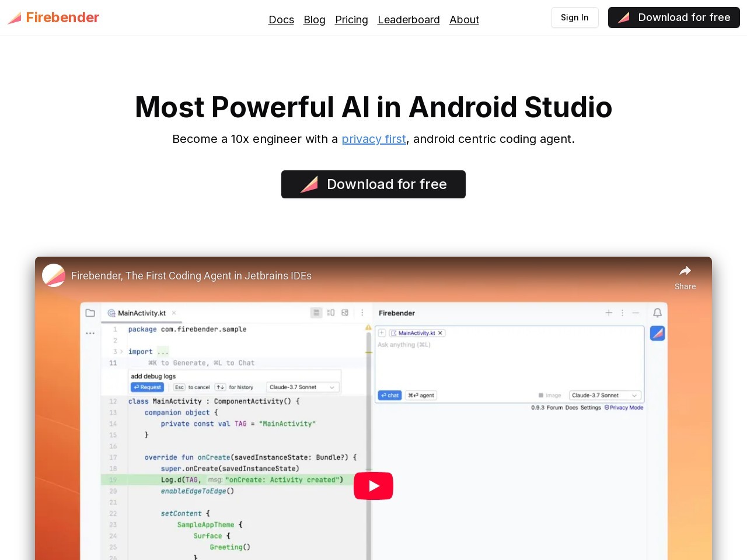
Task: Click the Esc key hint before 'to cancel'
Action: (179, 387)
